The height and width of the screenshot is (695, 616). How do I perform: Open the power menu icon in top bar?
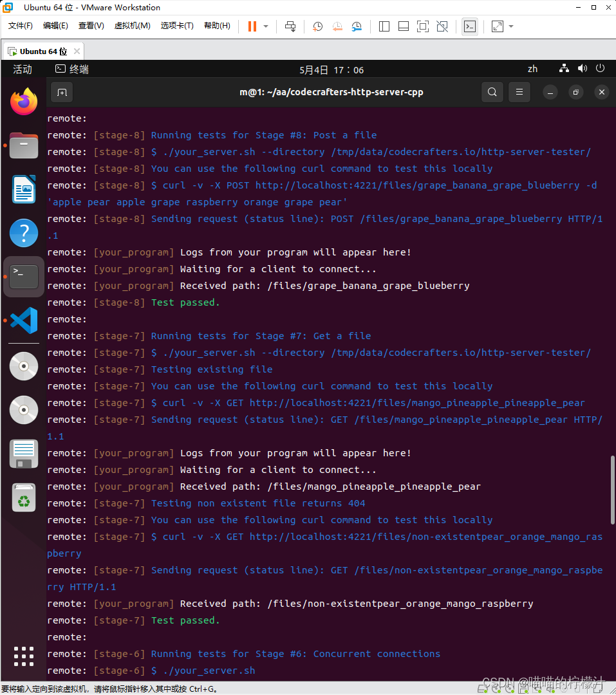[x=600, y=68]
